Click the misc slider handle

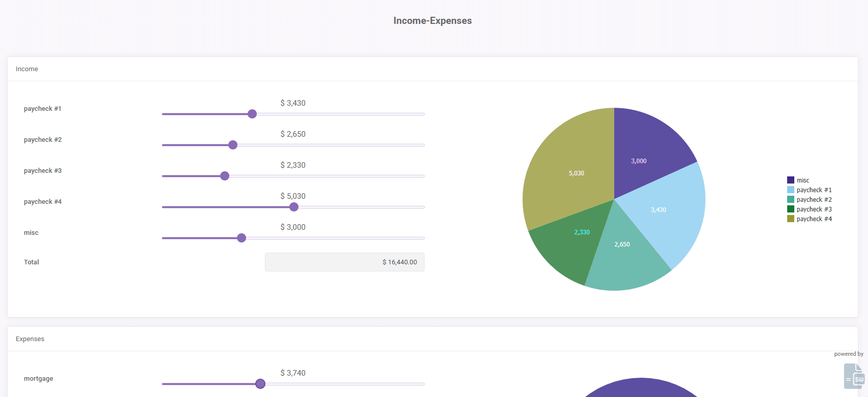[242, 238]
